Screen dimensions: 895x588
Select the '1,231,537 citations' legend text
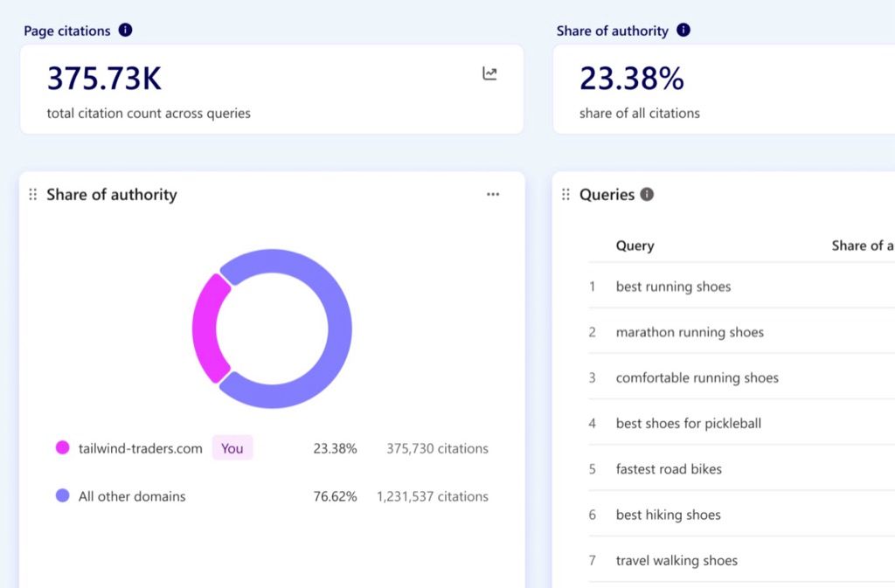tap(433, 496)
